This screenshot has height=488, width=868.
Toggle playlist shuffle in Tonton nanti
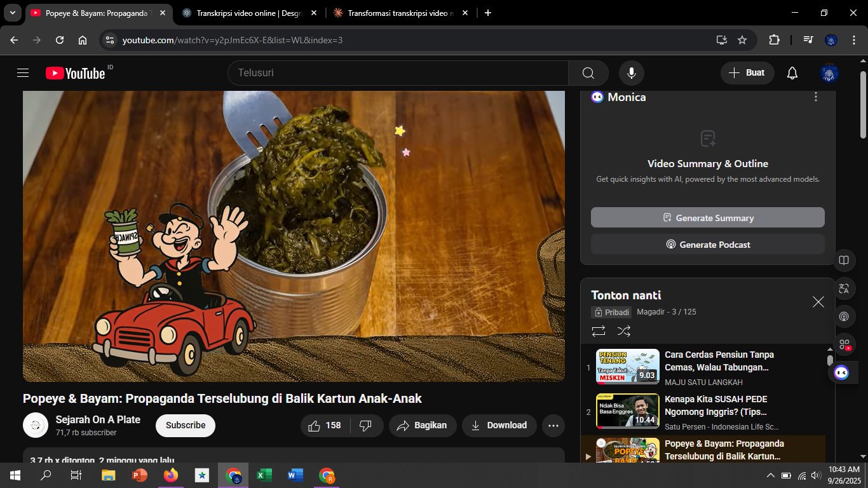click(x=624, y=331)
